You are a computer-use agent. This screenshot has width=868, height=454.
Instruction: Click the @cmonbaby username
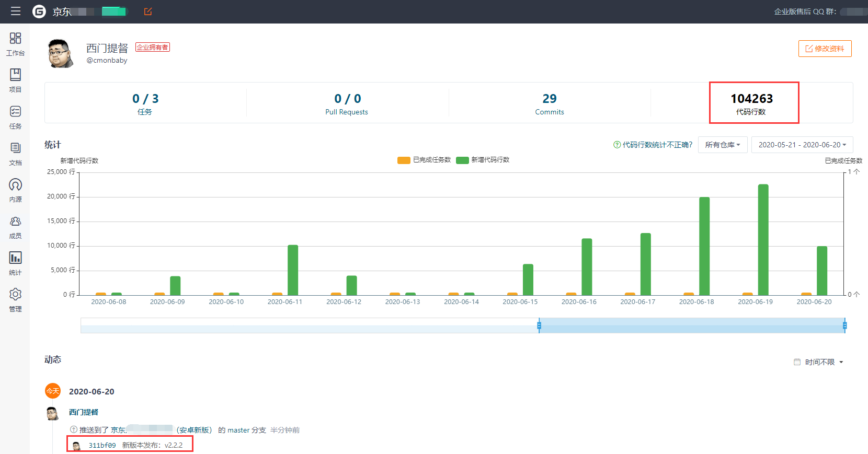107,60
